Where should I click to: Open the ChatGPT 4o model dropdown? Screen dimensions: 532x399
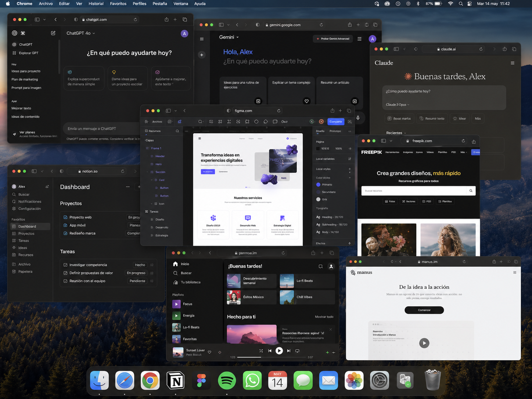pyautogui.click(x=80, y=33)
